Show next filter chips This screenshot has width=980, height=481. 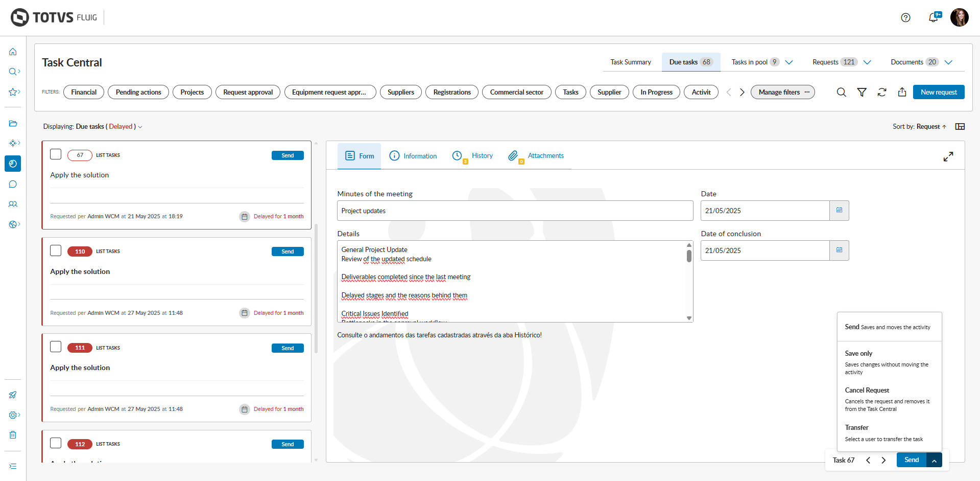tap(742, 92)
